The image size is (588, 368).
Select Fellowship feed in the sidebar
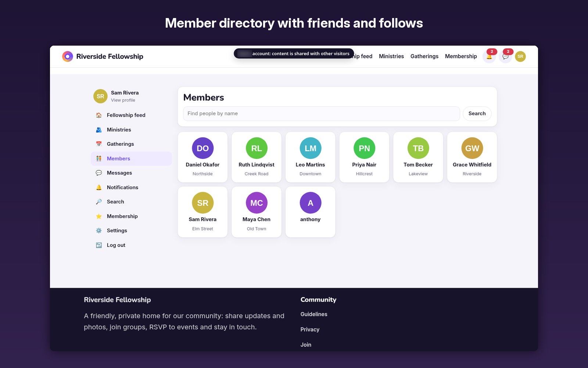pyautogui.click(x=131, y=115)
